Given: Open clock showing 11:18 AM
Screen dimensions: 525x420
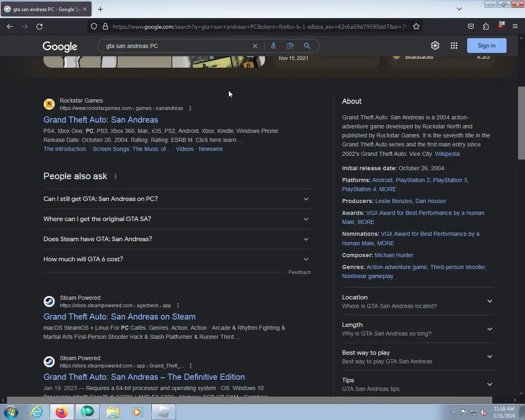Looking at the screenshot, I should point(504,412).
